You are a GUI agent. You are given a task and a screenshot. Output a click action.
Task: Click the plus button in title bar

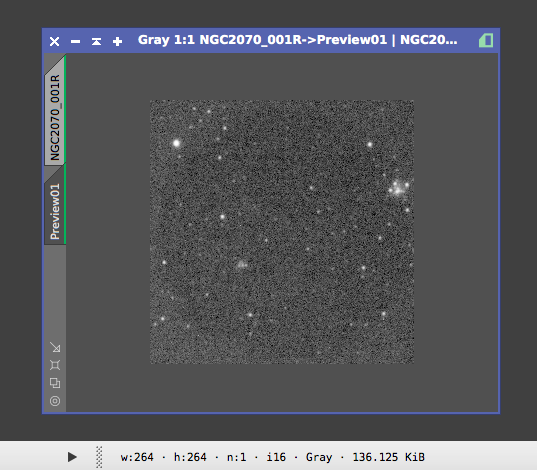click(x=117, y=41)
